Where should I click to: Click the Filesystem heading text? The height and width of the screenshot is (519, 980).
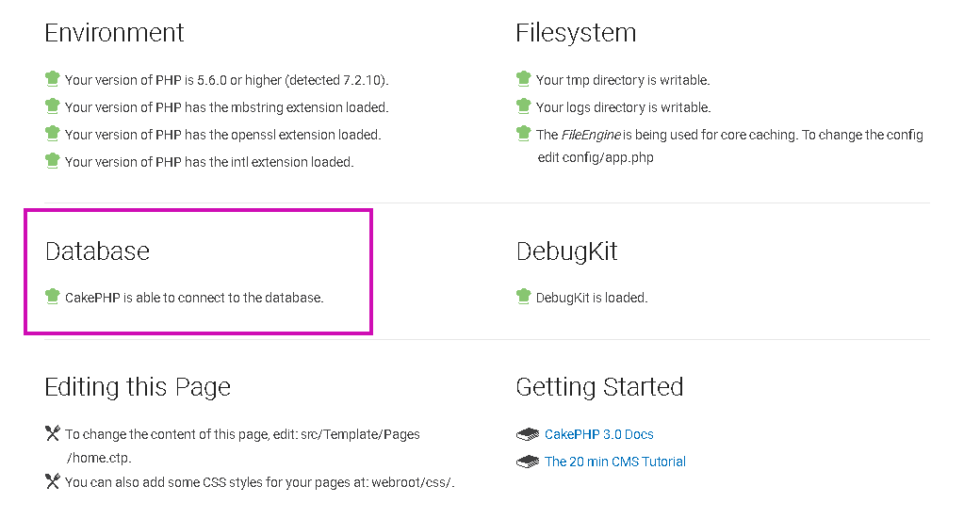576,32
